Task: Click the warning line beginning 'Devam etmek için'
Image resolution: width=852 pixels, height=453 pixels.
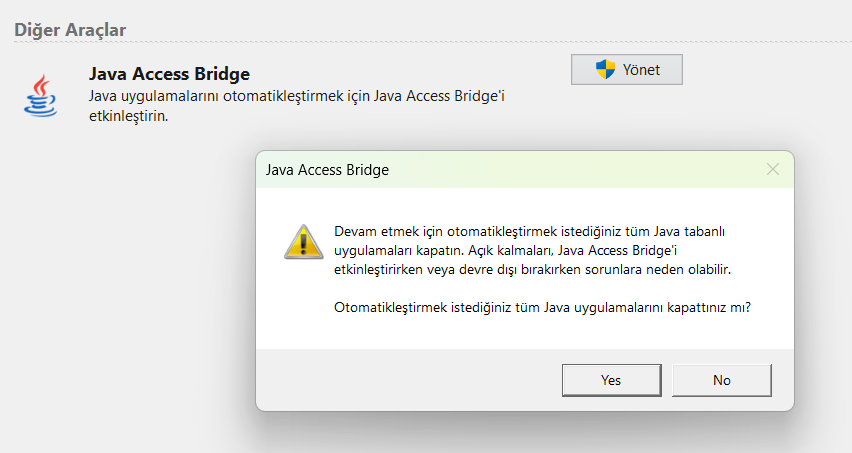Action: coord(528,231)
